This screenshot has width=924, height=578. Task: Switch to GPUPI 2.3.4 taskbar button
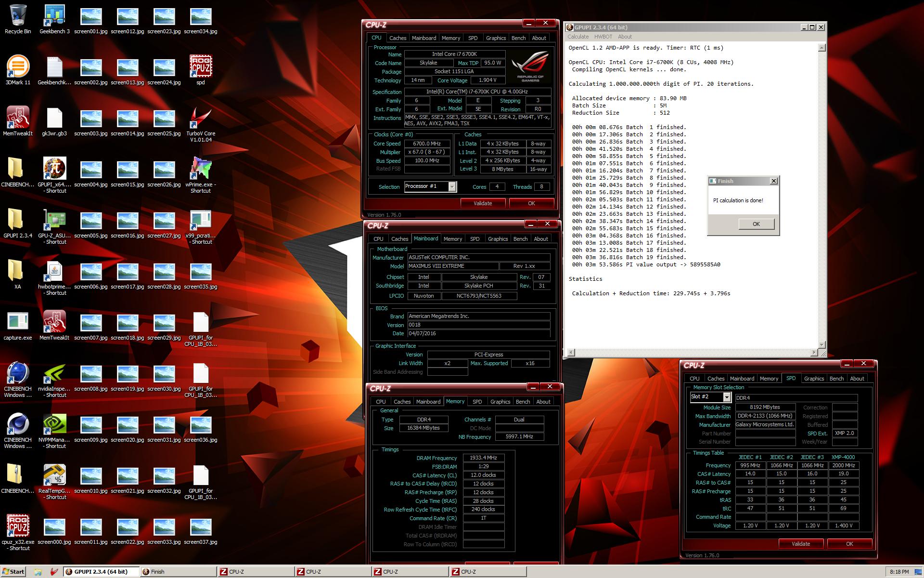[101, 572]
